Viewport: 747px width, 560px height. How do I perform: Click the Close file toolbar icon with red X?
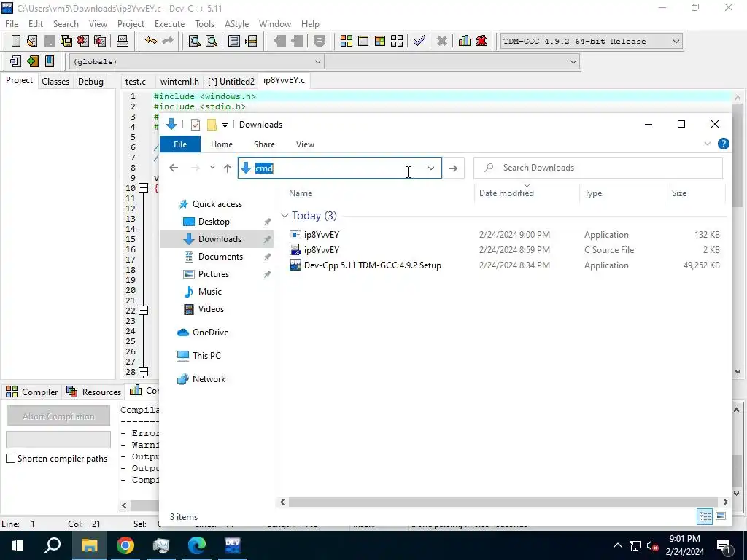point(83,42)
